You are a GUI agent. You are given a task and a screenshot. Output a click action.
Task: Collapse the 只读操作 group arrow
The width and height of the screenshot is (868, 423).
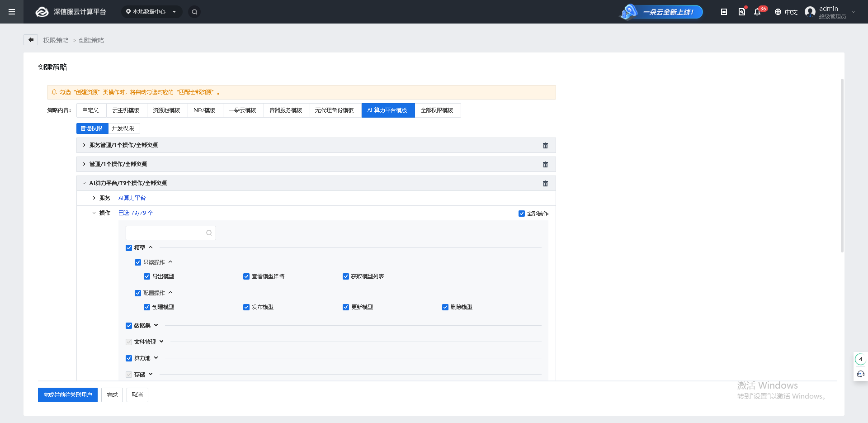pyautogui.click(x=170, y=262)
